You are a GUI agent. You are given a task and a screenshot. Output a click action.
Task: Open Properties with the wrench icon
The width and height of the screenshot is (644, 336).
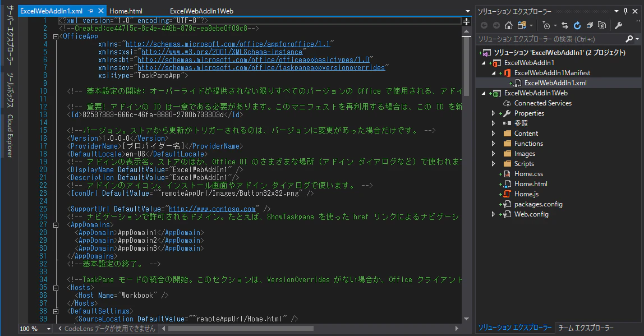(619, 25)
